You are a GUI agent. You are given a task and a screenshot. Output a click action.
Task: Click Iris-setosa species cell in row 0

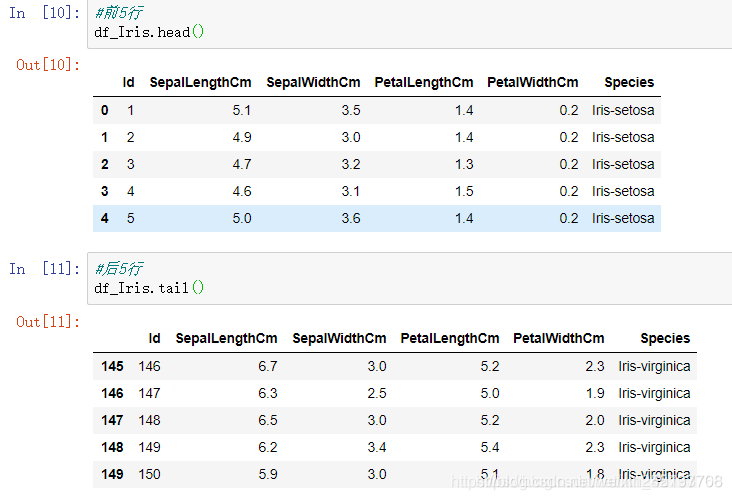623,110
